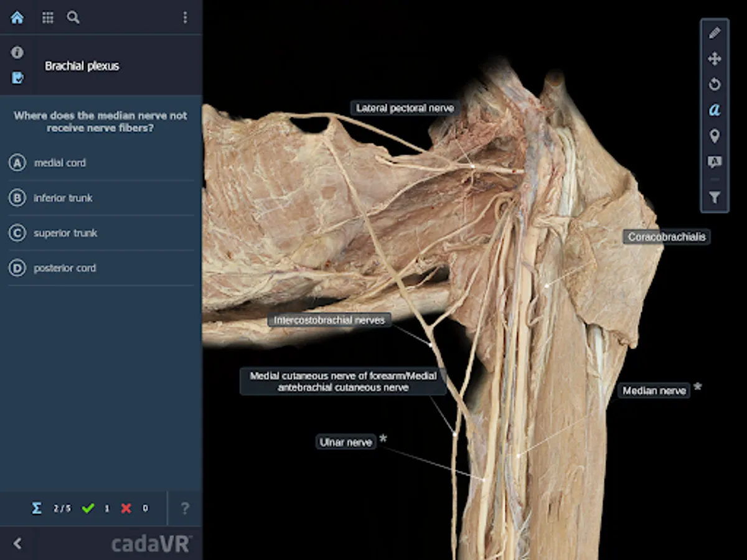The width and height of the screenshot is (747, 560).
Task: Select the Pencil annotation tool
Action: 714,33
